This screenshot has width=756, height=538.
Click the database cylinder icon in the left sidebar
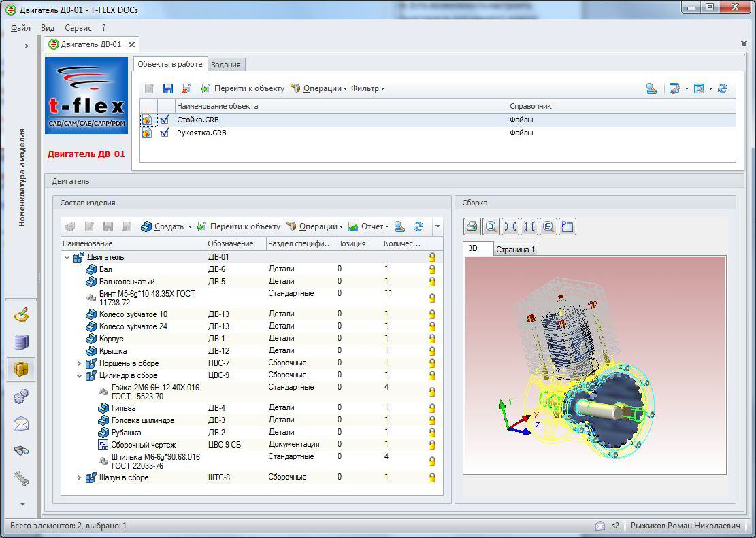(21, 342)
